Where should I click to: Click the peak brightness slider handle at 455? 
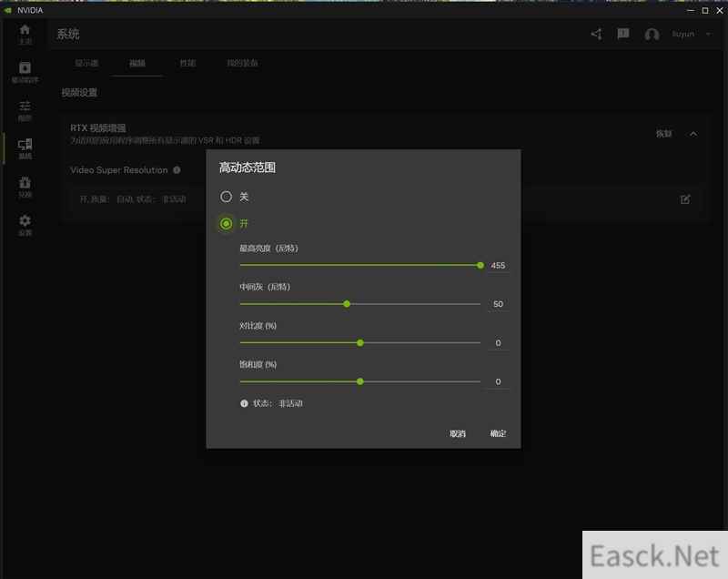(480, 266)
